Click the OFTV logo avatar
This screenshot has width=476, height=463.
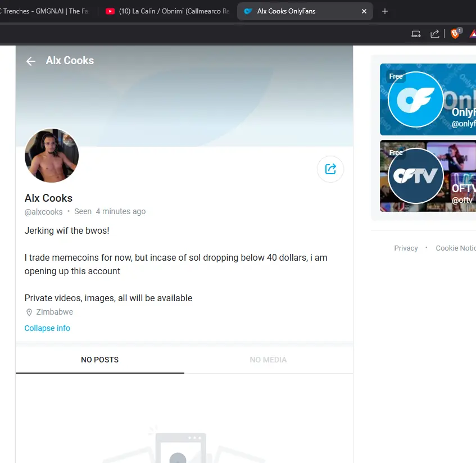pyautogui.click(x=416, y=176)
